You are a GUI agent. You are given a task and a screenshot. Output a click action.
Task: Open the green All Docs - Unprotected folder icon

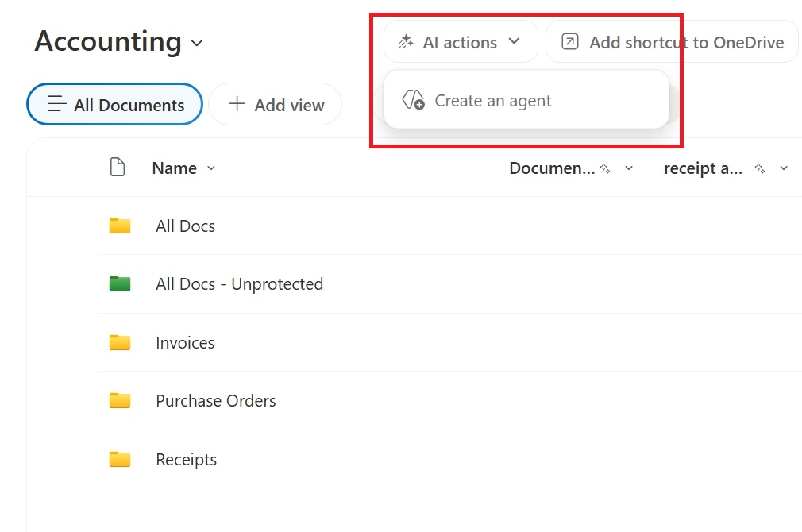point(119,283)
